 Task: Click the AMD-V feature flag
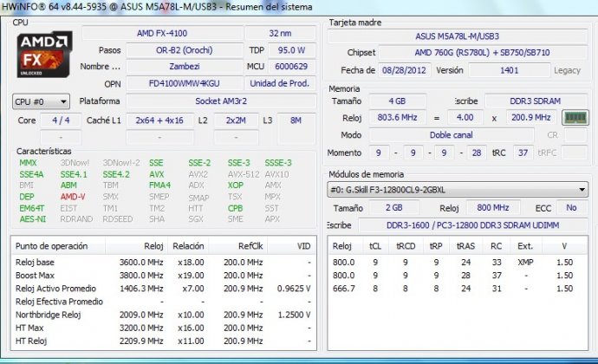tap(73, 197)
